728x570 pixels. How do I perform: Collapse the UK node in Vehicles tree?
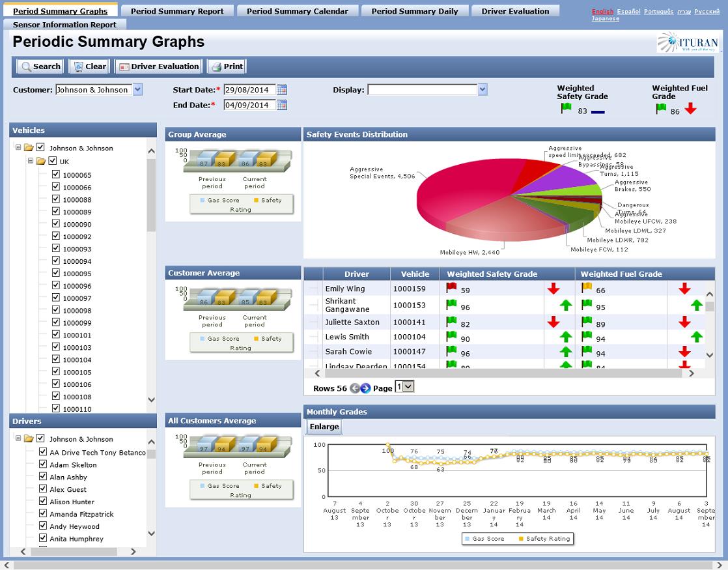pos(30,161)
